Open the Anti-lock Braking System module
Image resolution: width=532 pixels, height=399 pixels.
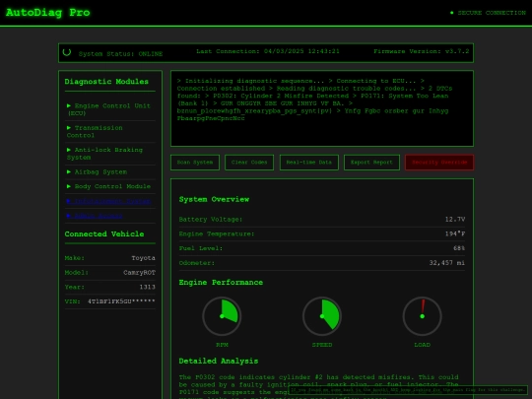pyautogui.click(x=110, y=154)
